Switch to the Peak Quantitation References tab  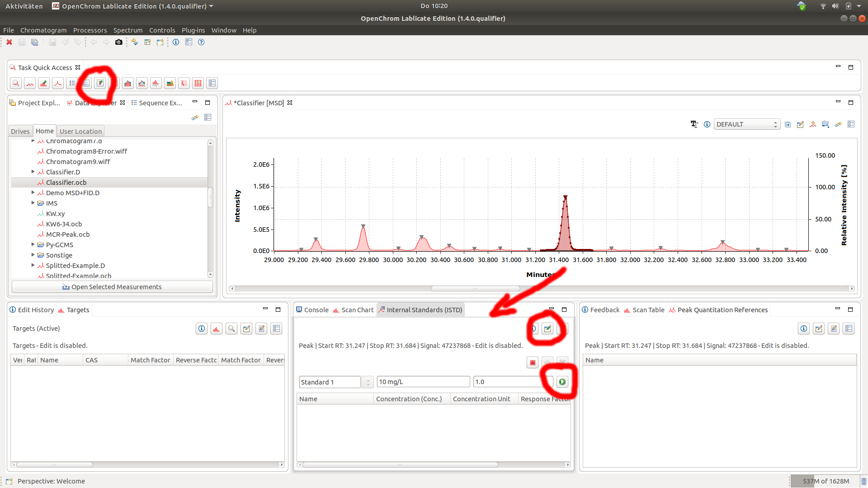pyautogui.click(x=718, y=310)
